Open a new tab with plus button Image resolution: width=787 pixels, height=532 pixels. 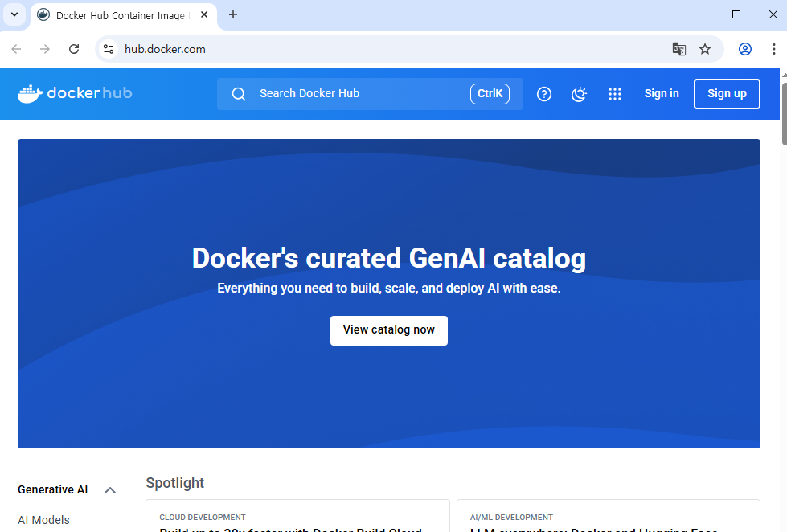233,15
